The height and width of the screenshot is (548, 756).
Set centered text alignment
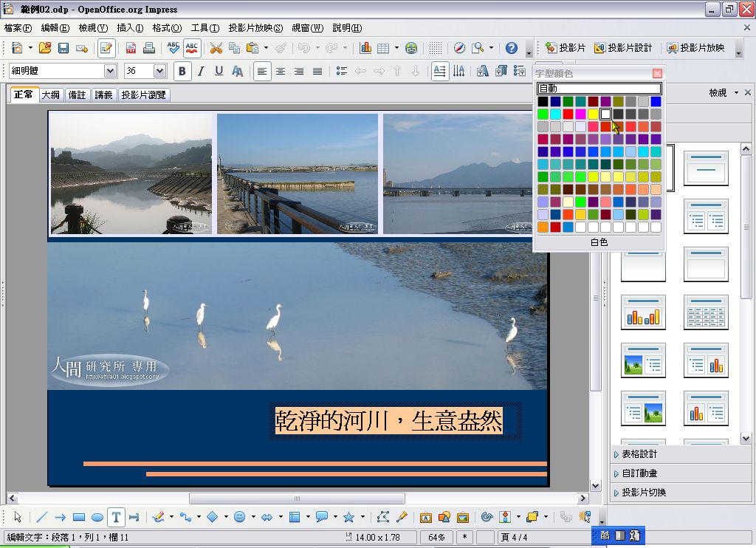click(x=280, y=72)
